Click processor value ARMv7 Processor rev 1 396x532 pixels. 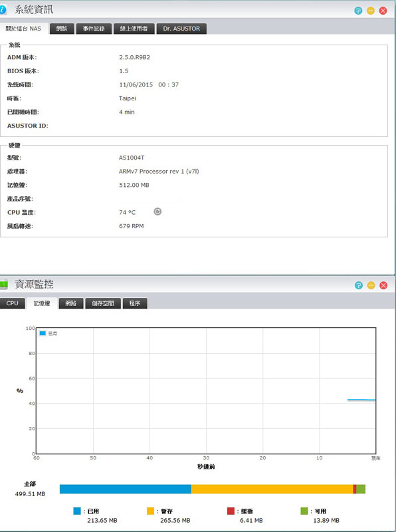(x=158, y=172)
